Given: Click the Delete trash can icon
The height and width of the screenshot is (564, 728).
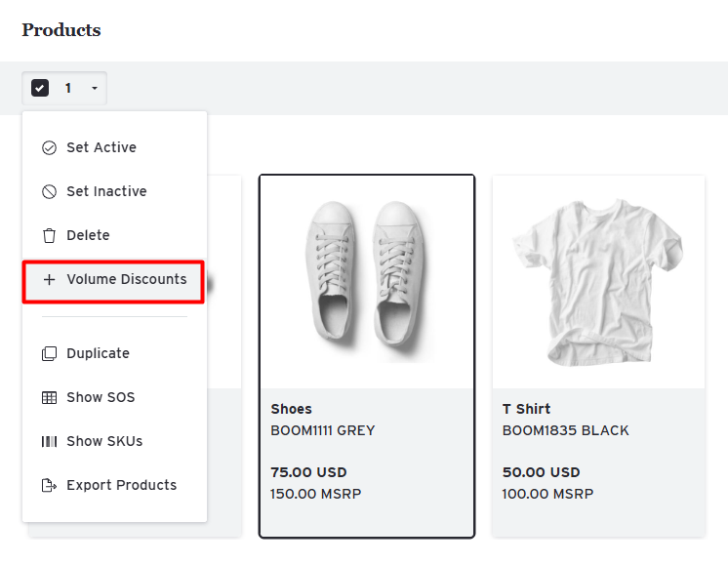Looking at the screenshot, I should pyautogui.click(x=49, y=236).
